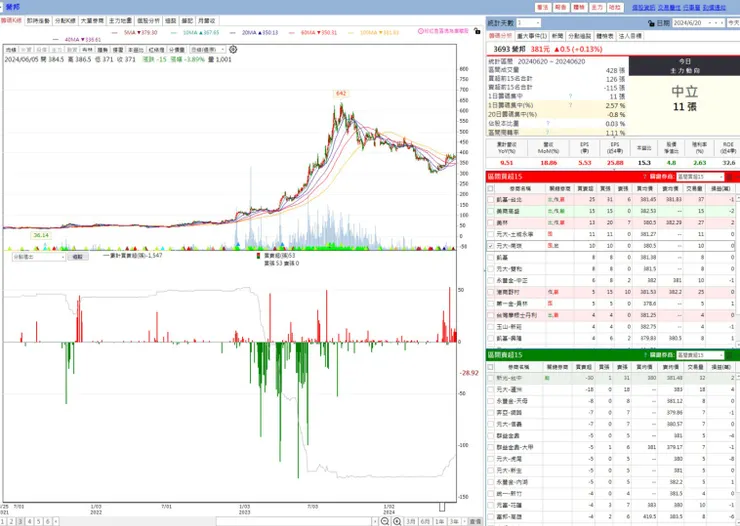
Task: Click the green icon at the end of 區間賣超15 header
Action: [x=730, y=355]
